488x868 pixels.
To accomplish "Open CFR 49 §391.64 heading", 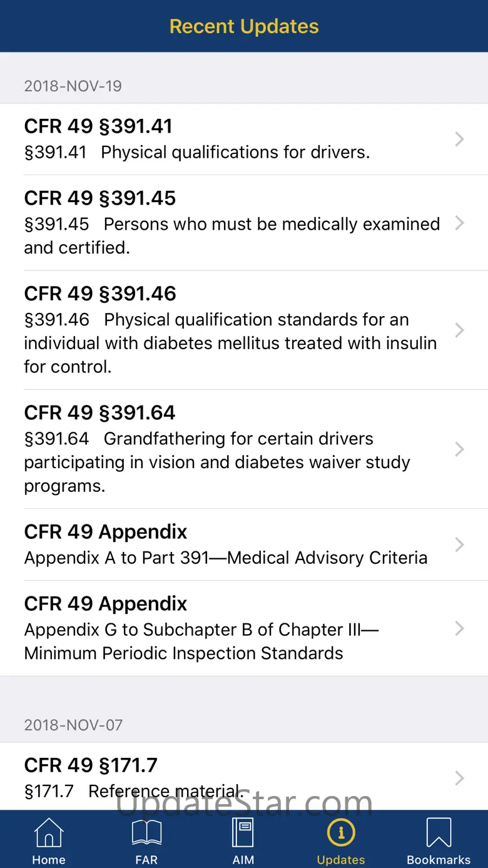I will tap(100, 413).
